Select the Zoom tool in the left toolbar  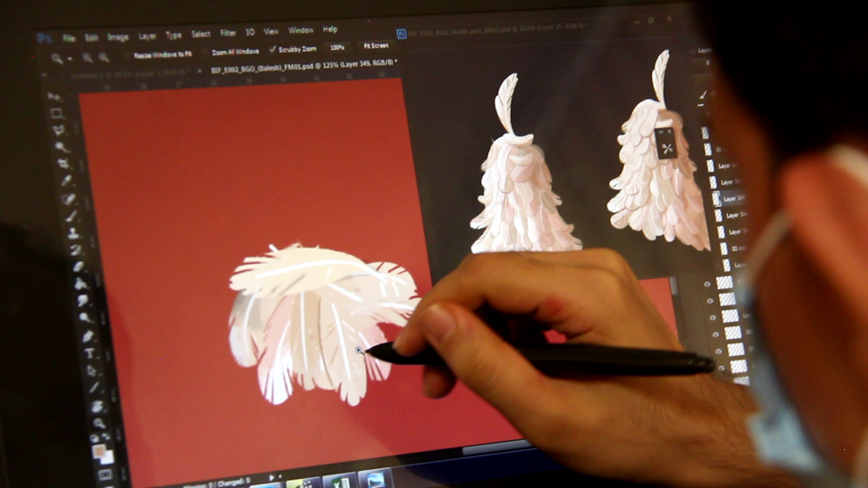[99, 422]
